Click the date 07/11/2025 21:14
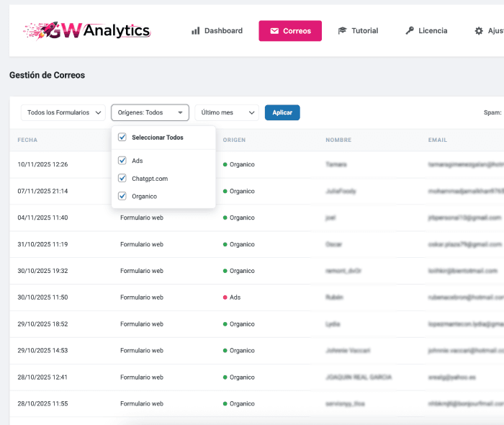The image size is (504, 425). tap(42, 191)
